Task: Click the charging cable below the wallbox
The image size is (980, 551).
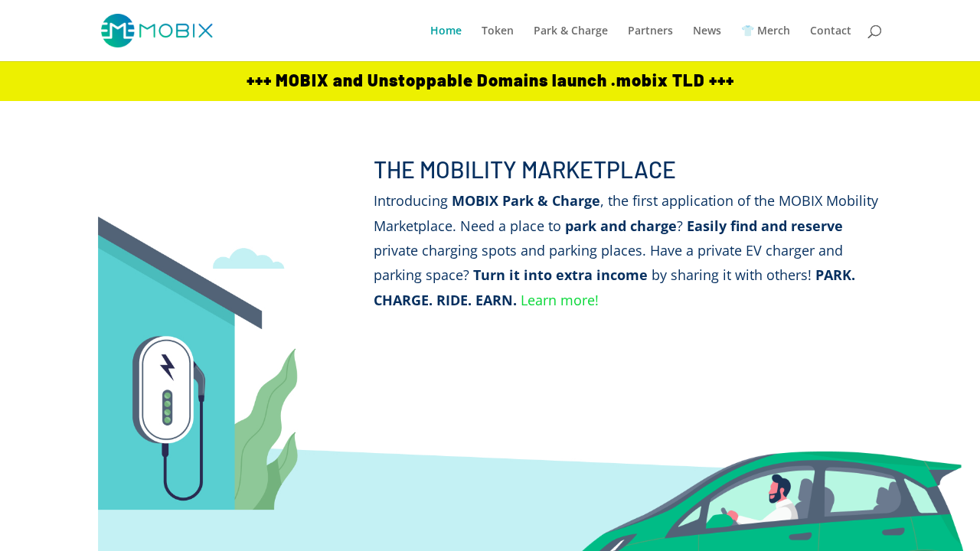Action: (x=184, y=474)
